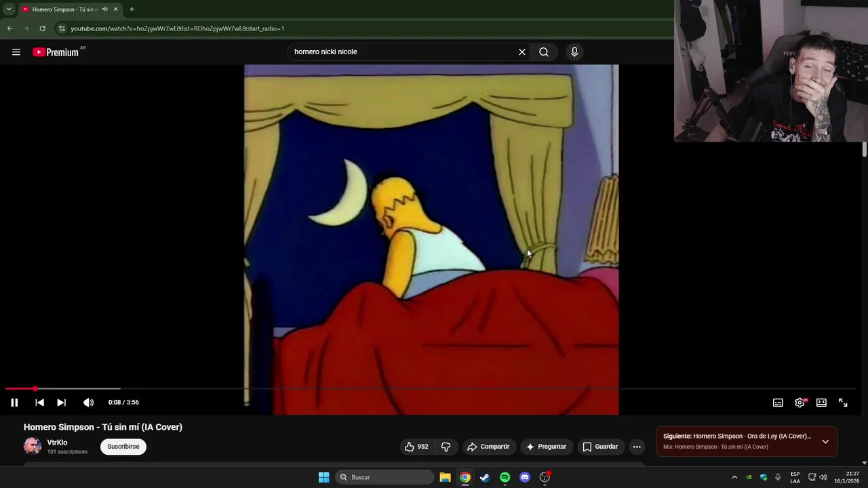The width and height of the screenshot is (868, 488).
Task: Open player settings gear
Action: click(x=800, y=403)
